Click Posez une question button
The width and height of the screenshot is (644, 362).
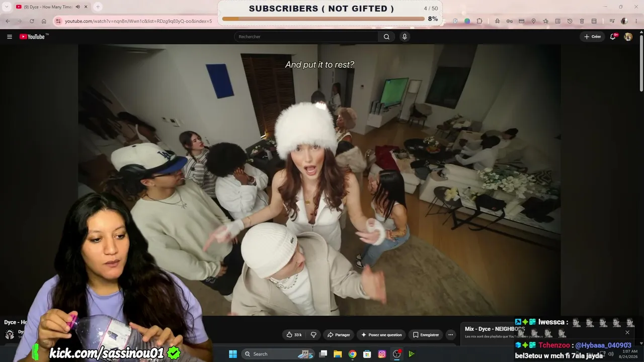point(382,335)
